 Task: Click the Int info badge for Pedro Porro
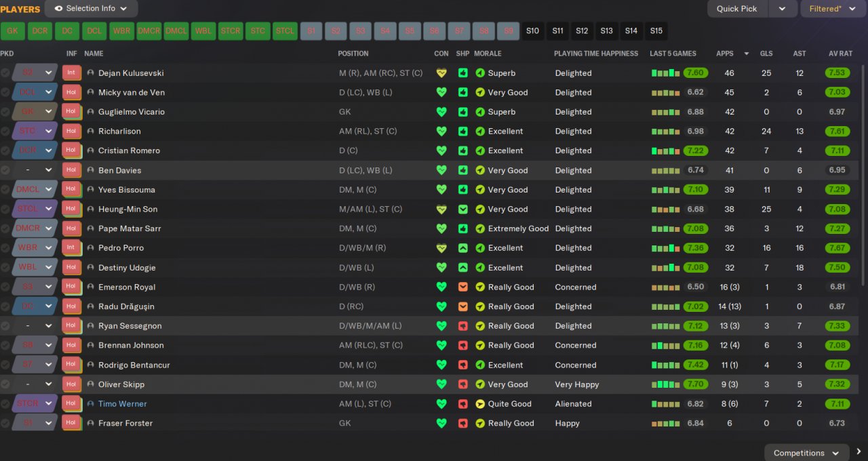[71, 247]
